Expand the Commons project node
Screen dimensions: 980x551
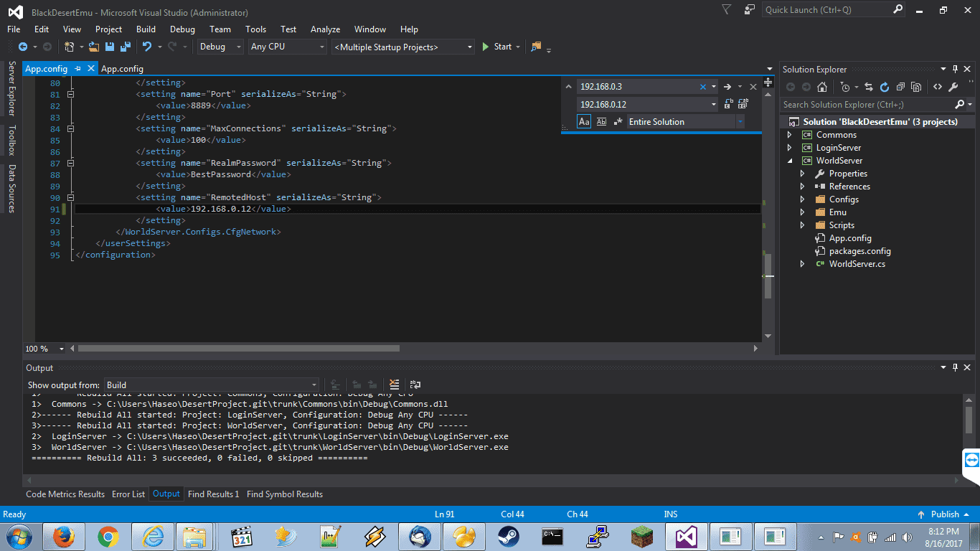[790, 135]
